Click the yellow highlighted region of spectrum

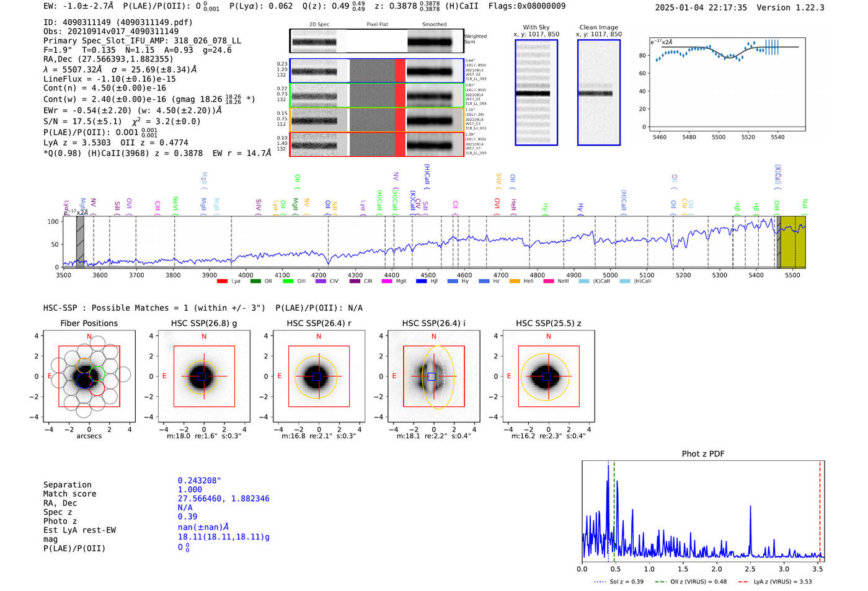[792, 242]
